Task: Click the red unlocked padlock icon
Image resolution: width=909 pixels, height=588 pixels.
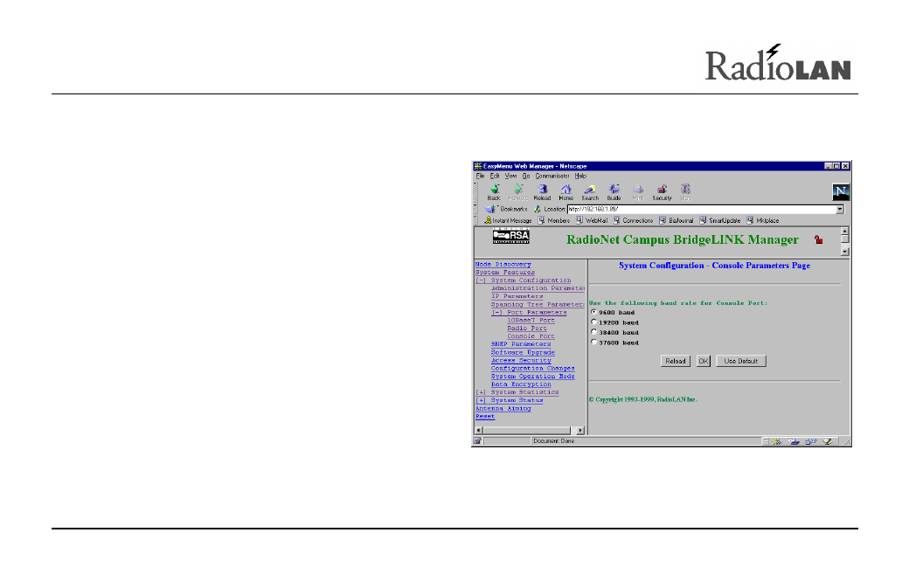Action: click(819, 240)
